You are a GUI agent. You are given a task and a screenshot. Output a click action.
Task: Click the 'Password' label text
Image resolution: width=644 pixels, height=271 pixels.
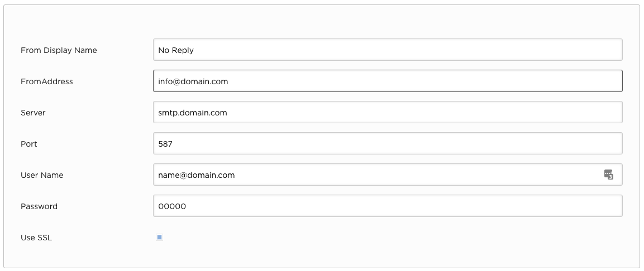pyautogui.click(x=39, y=206)
